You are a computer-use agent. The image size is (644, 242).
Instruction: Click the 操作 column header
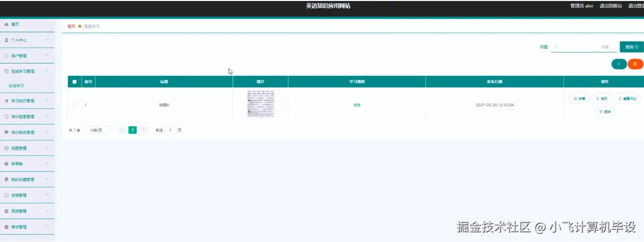coord(604,82)
